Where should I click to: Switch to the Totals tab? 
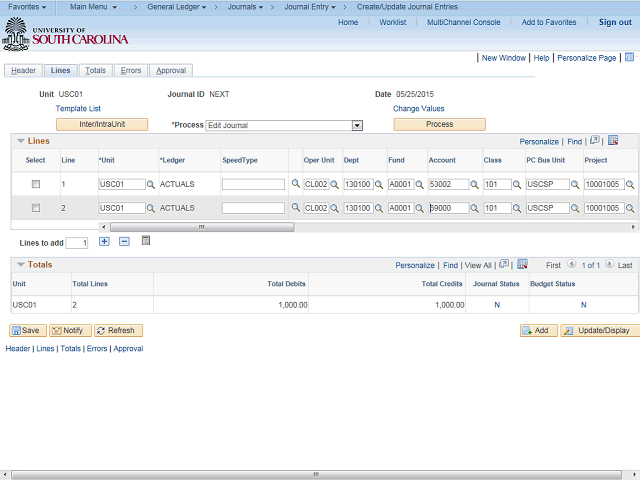coord(96,70)
